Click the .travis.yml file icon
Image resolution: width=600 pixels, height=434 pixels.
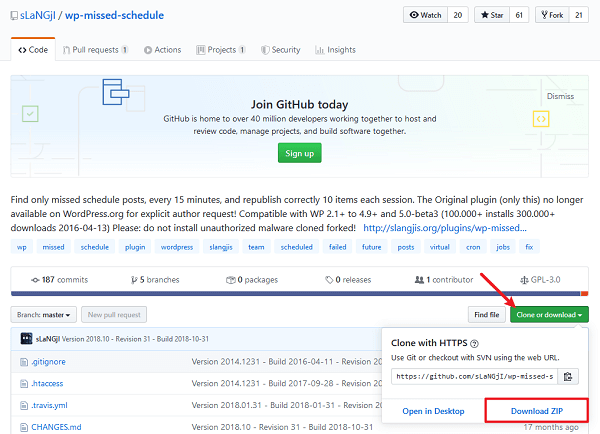[24, 405]
